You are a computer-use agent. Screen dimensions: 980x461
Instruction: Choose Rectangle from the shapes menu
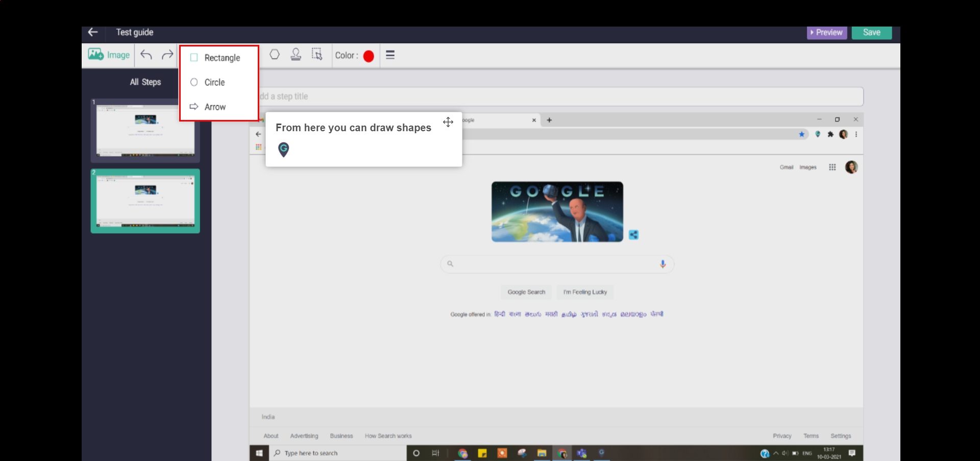pyautogui.click(x=219, y=58)
